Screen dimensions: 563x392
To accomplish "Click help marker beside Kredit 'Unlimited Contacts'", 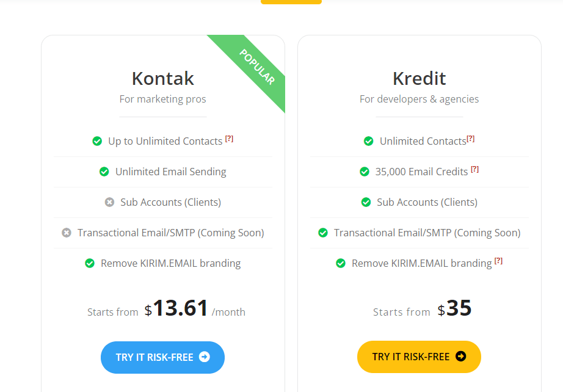I will pyautogui.click(x=470, y=139).
